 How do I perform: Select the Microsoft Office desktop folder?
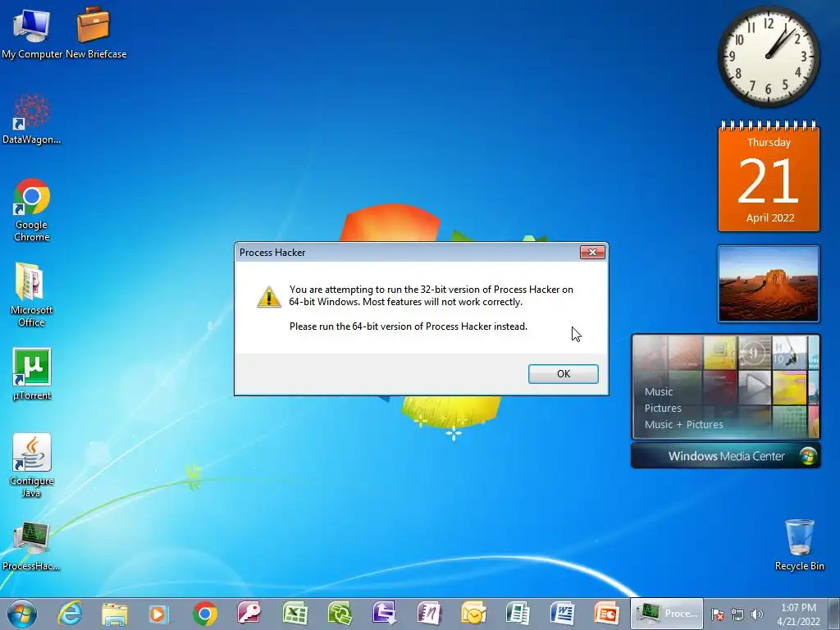click(32, 294)
